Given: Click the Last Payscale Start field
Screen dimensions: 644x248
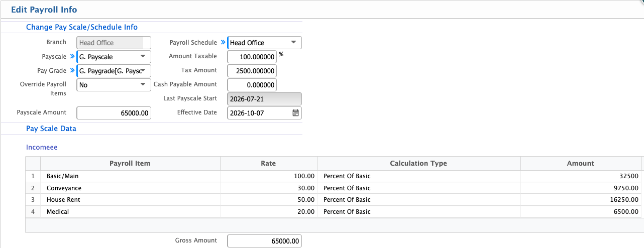Looking at the screenshot, I should pyautogui.click(x=265, y=99).
